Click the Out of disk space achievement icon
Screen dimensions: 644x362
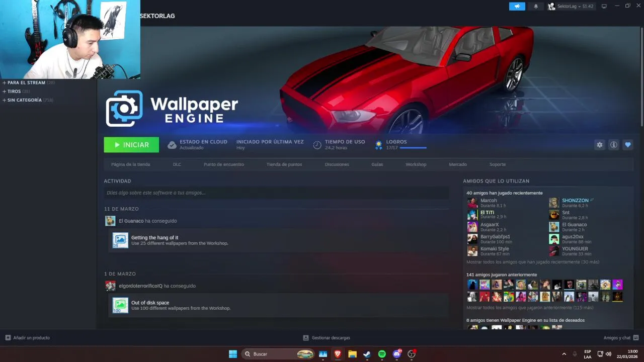(x=120, y=305)
